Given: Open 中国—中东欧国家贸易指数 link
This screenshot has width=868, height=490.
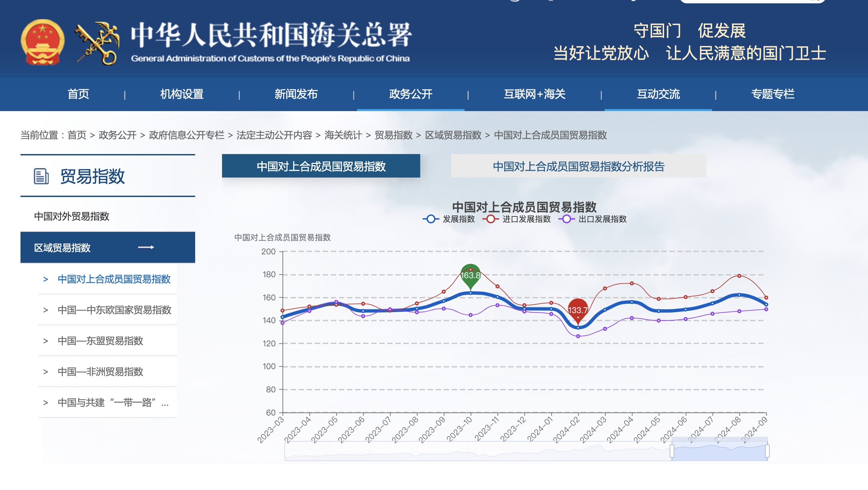Looking at the screenshot, I should 114,310.
